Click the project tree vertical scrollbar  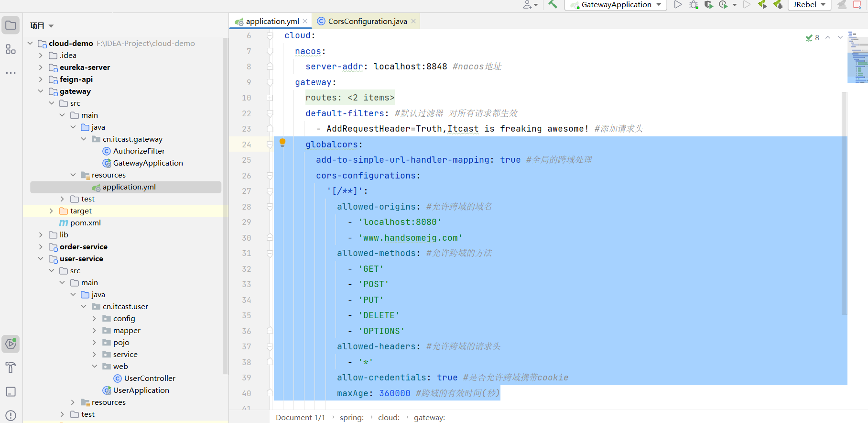click(225, 206)
